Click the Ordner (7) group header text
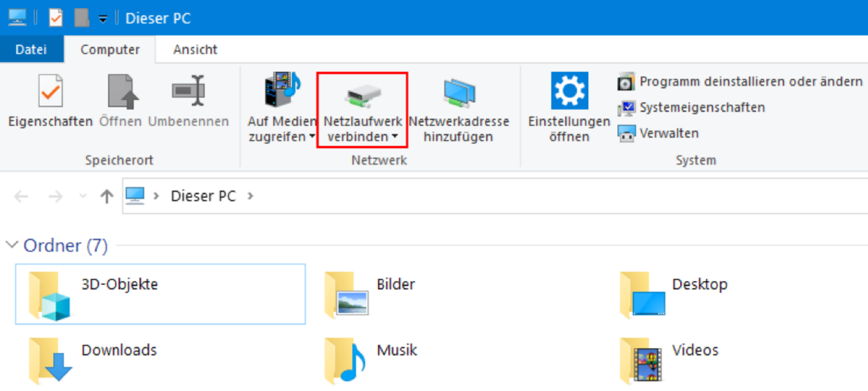Viewport: 868px width, 391px height. coord(66,245)
